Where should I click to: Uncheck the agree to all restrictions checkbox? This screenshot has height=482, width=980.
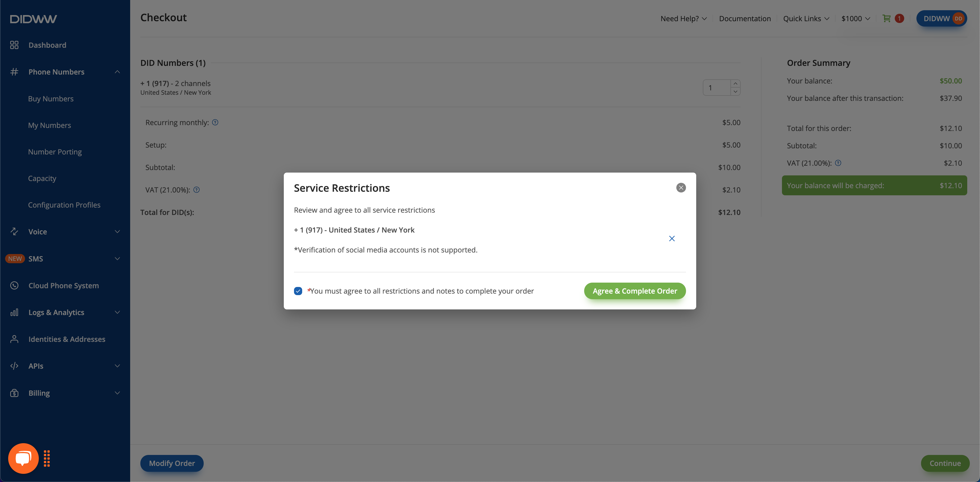298,291
